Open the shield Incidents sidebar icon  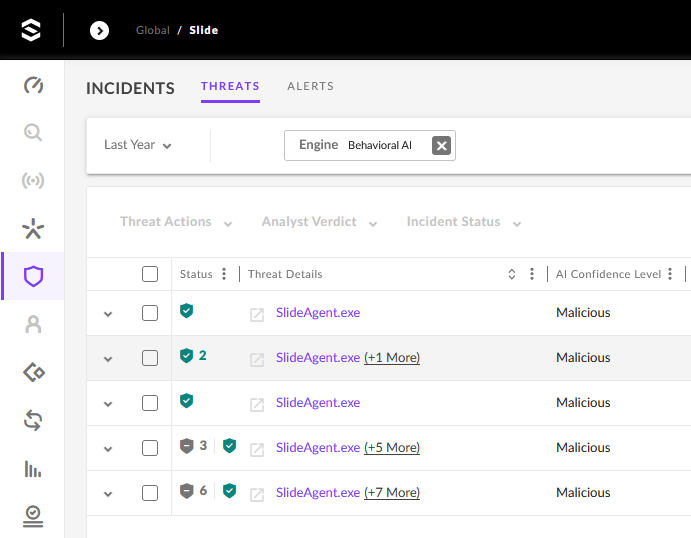(33, 277)
